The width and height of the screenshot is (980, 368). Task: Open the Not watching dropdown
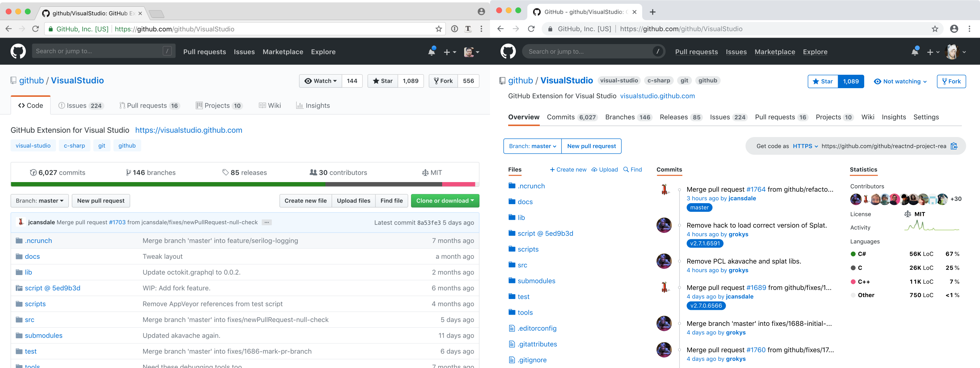point(900,81)
